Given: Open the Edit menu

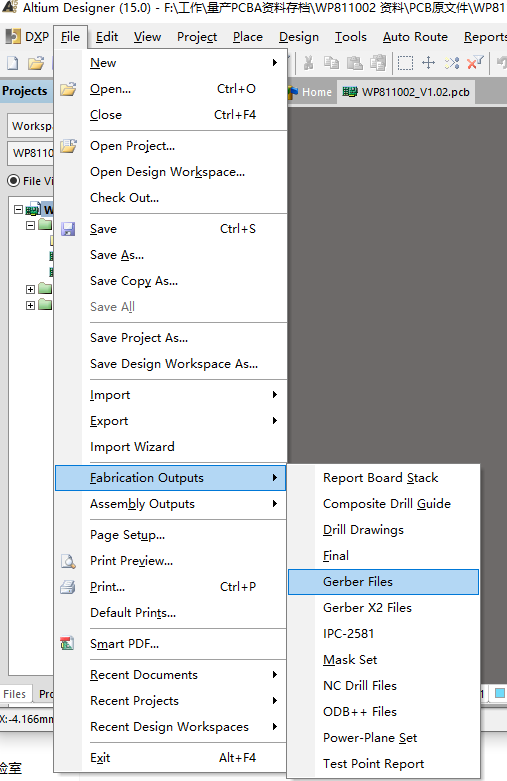Looking at the screenshot, I should click(107, 37).
